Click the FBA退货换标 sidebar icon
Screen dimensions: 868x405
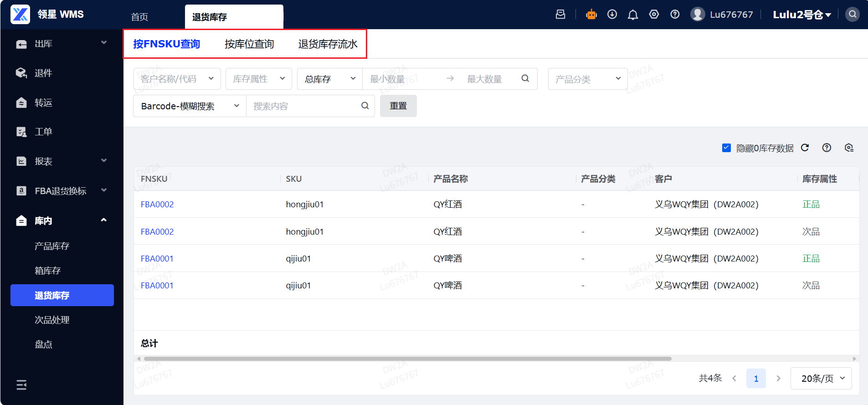pyautogui.click(x=21, y=191)
